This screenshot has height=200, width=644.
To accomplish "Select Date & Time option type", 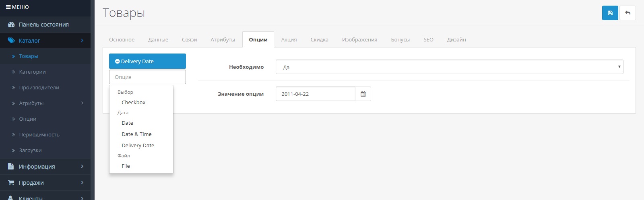I will 136,134.
